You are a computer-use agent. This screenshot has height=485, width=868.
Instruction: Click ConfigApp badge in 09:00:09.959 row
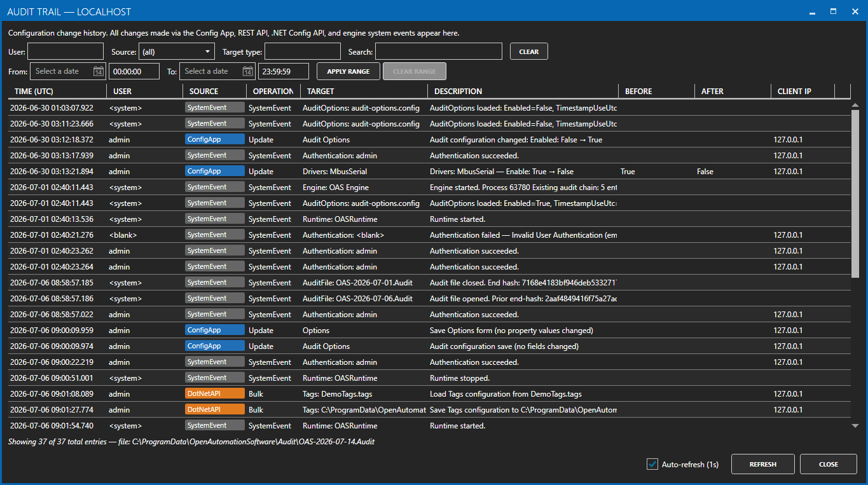tap(215, 330)
